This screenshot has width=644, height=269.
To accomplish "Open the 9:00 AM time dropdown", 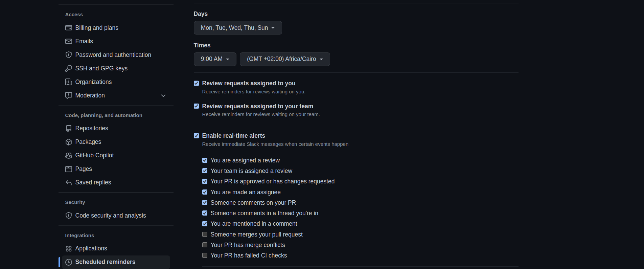I will coord(215,59).
